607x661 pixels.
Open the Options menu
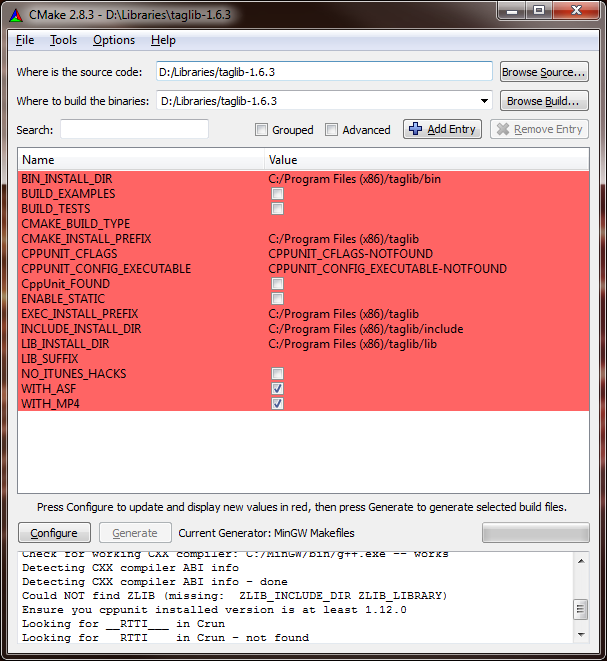pos(114,40)
